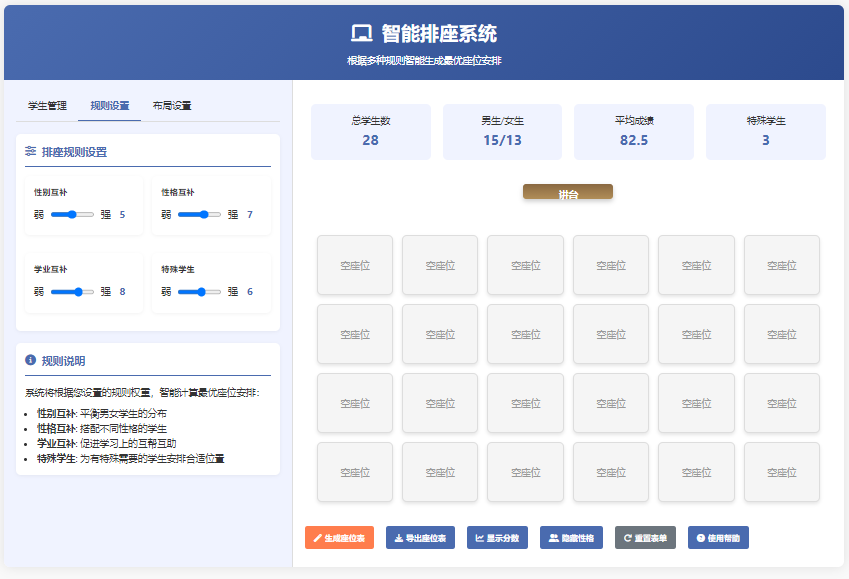Click the 生成座位表 button
The width and height of the screenshot is (849, 579).
click(x=339, y=537)
